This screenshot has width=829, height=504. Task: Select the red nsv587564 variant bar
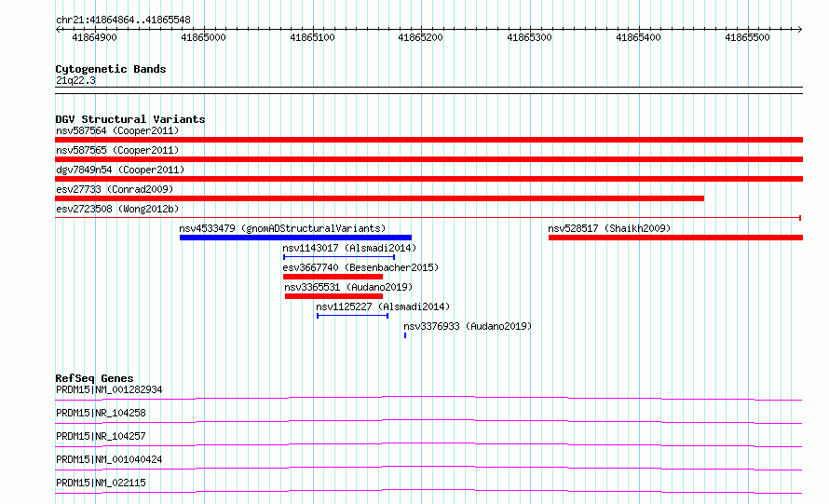[x=428, y=140]
